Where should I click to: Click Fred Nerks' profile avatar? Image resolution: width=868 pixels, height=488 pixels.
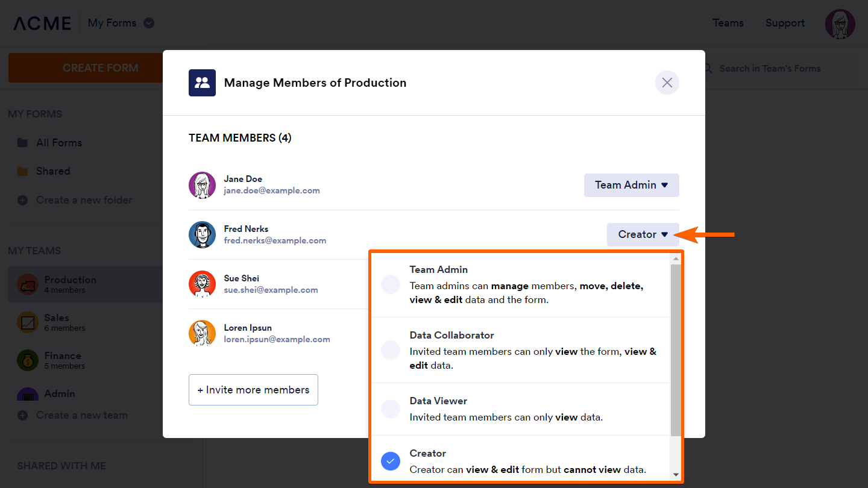pos(202,235)
